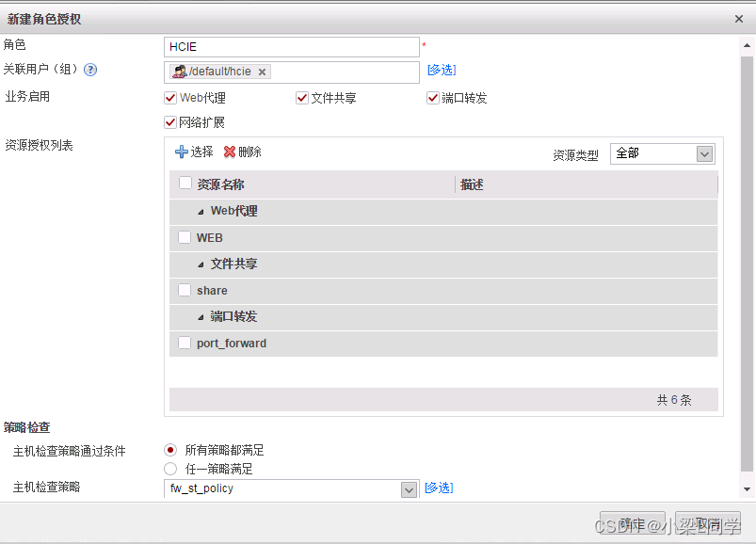
Task: Click 多选 link next to host check policy
Action: point(439,488)
